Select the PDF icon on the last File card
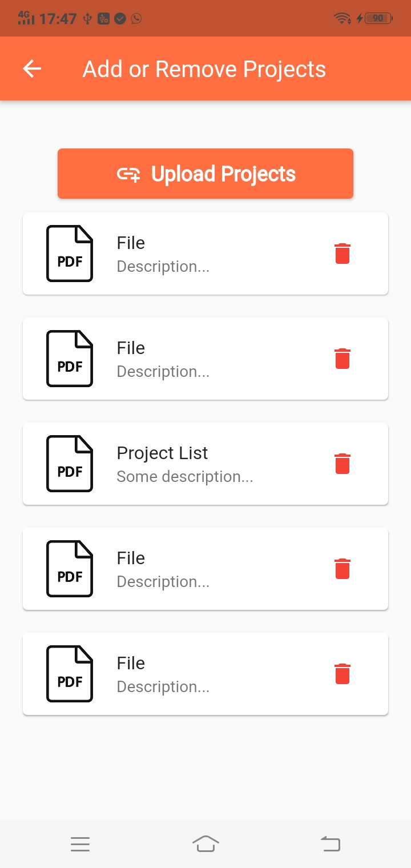This screenshot has width=411, height=868. [69, 674]
